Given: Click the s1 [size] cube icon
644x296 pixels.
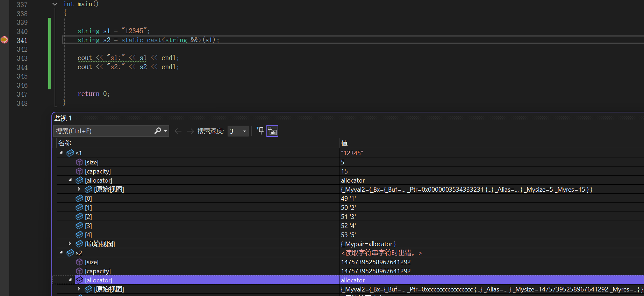Looking at the screenshot, I should click(79, 162).
